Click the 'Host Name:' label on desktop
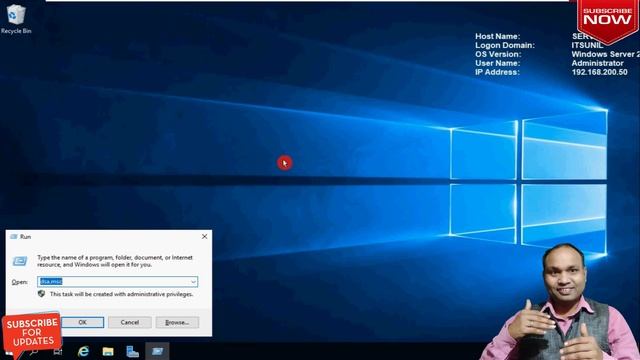 (x=498, y=36)
